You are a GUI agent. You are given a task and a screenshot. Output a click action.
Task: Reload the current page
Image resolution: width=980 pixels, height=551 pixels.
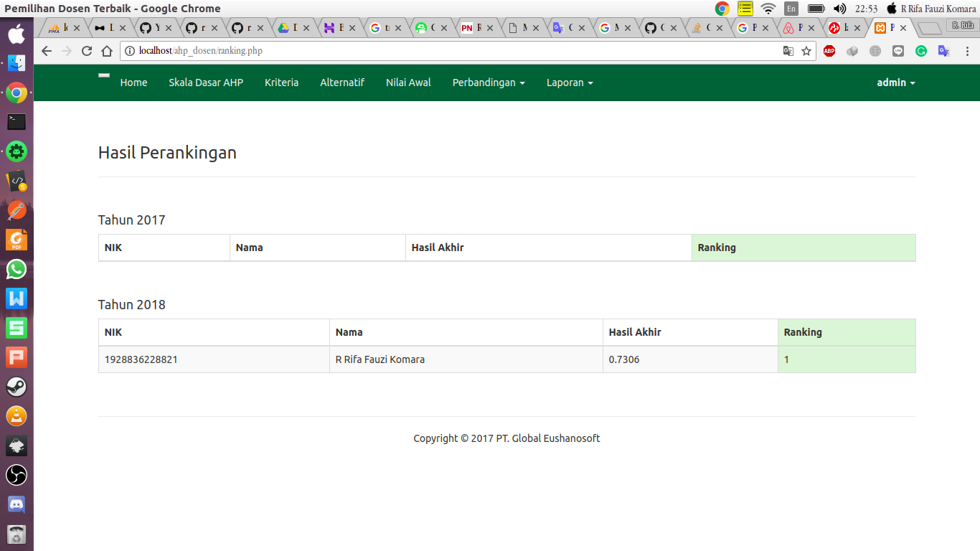[x=87, y=51]
